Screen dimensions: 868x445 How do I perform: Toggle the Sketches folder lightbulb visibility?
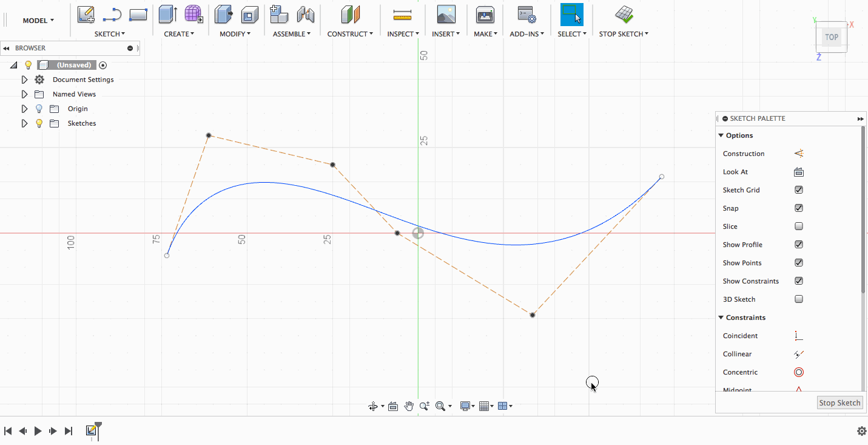point(39,123)
